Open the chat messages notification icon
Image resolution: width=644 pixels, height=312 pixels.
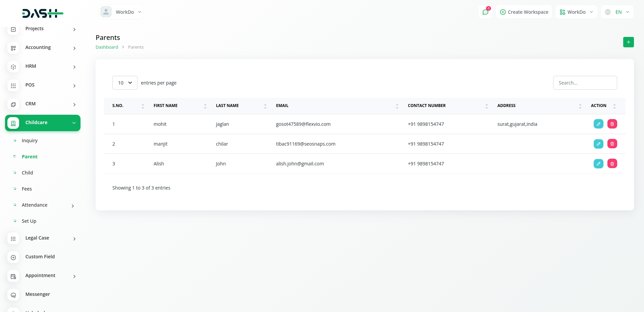coord(485,12)
